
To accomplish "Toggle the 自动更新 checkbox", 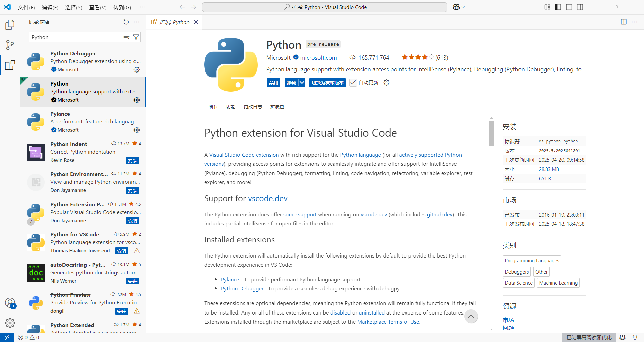I will [353, 82].
